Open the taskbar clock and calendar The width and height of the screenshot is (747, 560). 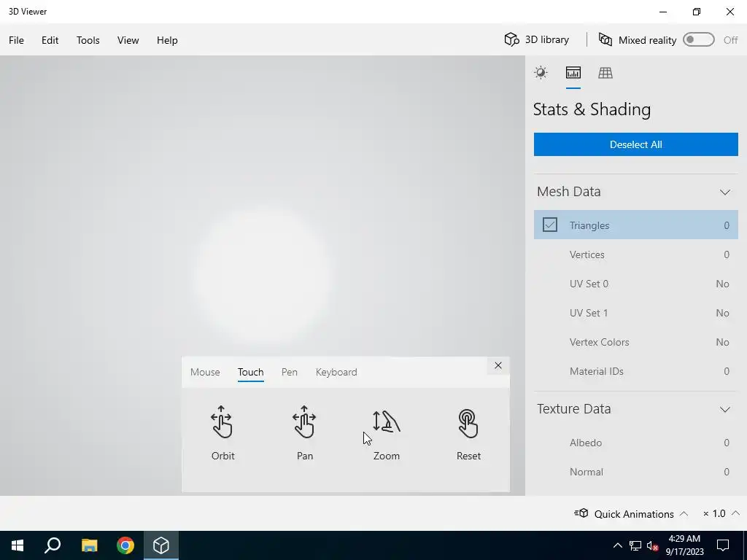(684, 545)
